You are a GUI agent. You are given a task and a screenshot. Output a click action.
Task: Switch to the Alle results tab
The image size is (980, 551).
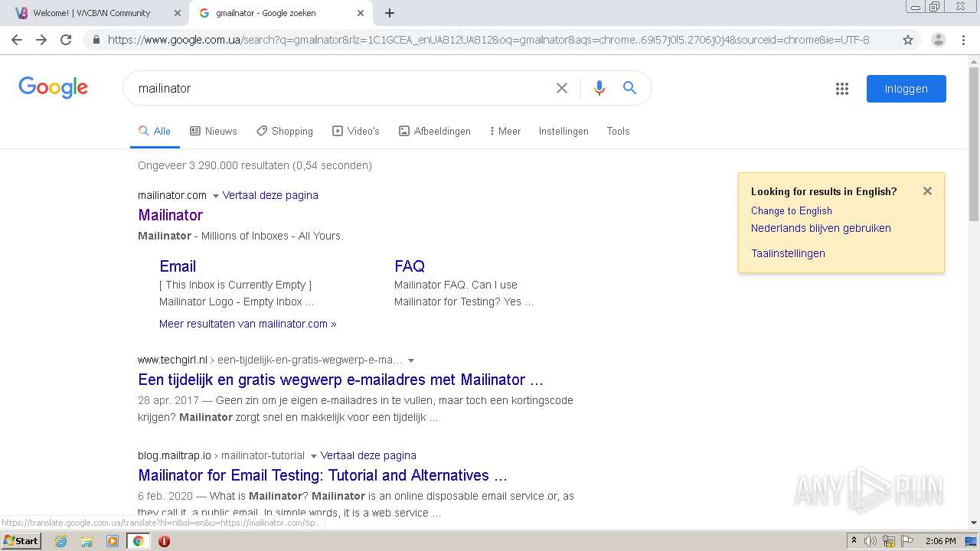(155, 131)
